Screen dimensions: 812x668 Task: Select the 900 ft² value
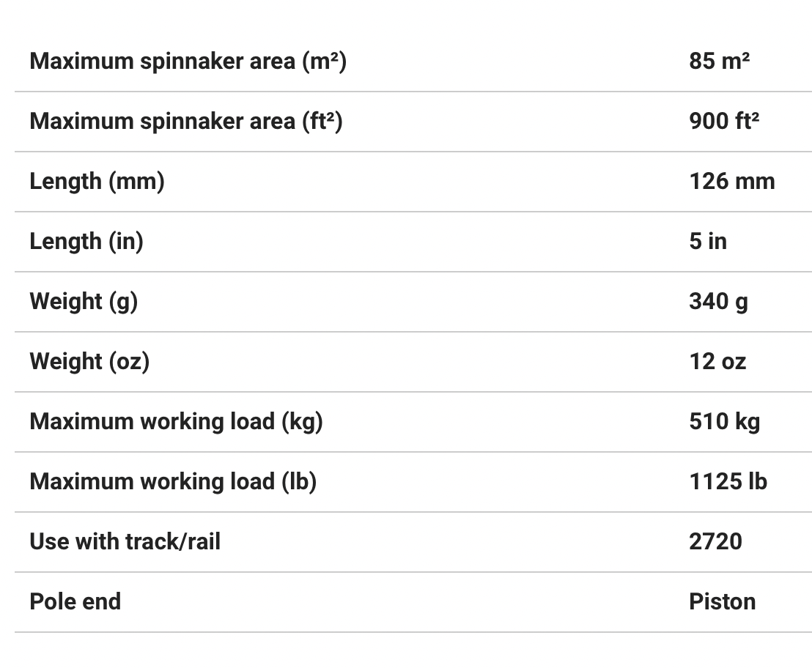[723, 121]
